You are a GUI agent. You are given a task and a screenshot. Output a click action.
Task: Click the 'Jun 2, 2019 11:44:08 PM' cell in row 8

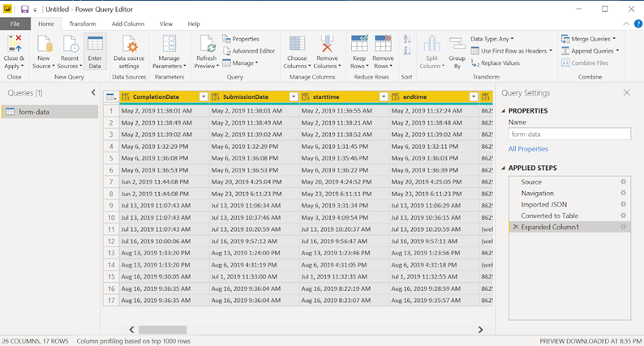(x=165, y=194)
